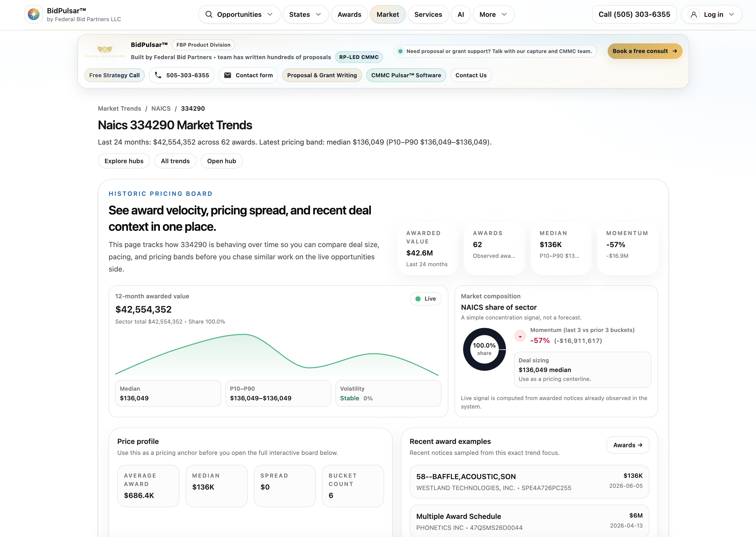
Task: Open the Awards nav item
Action: 349,15
